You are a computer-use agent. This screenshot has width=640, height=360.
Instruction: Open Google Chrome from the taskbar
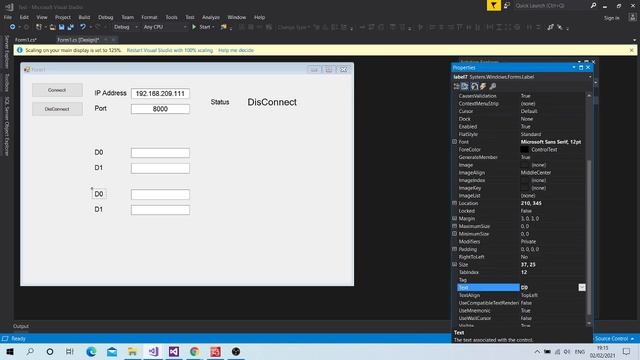click(x=194, y=351)
